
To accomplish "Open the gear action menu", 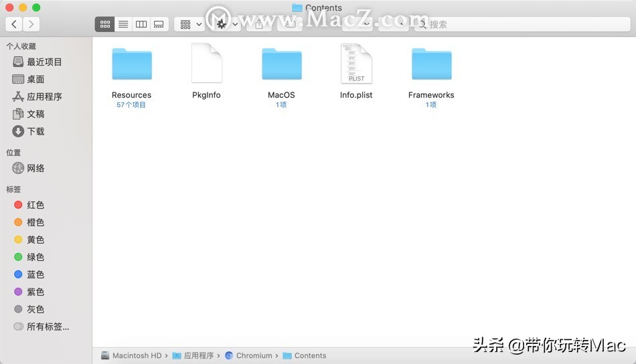I will [x=226, y=24].
